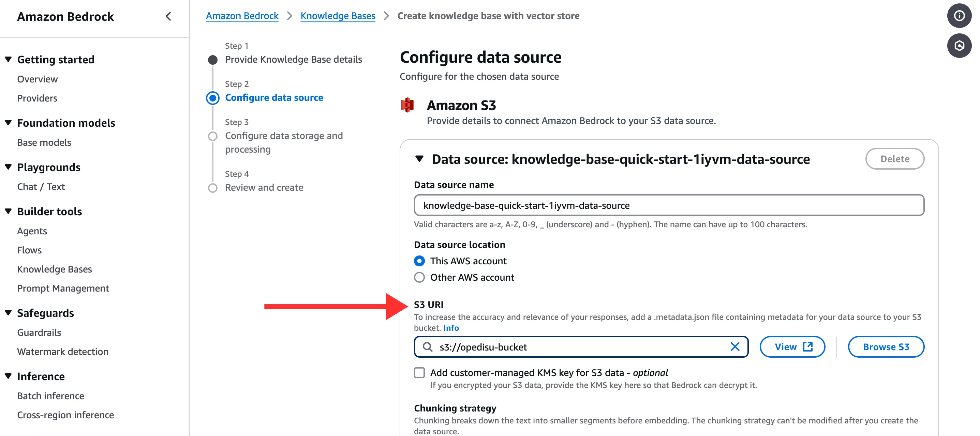The image size is (980, 436).
Task: Open Overview in sidebar
Action: pyautogui.click(x=37, y=79)
